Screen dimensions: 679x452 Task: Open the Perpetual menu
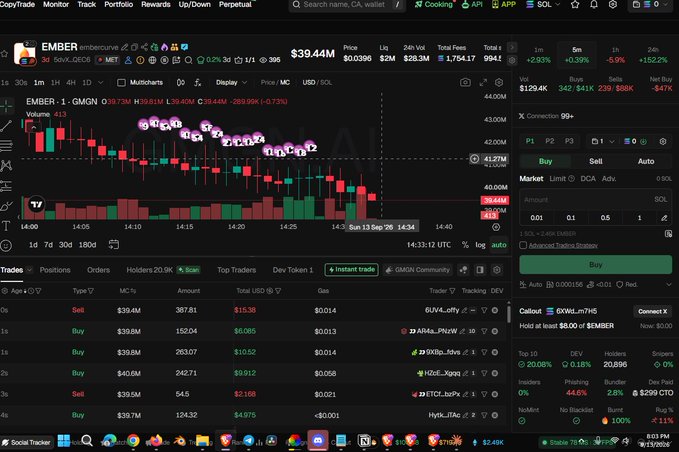tap(235, 4)
